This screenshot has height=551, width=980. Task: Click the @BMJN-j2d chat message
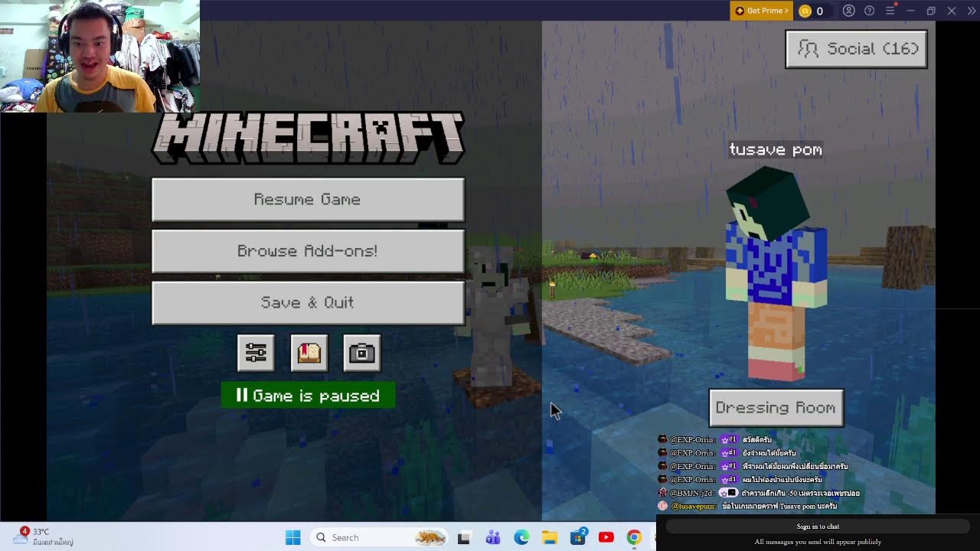click(x=759, y=493)
